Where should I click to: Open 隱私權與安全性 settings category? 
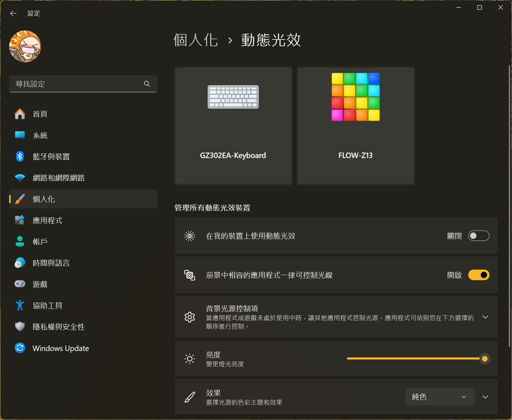pos(83,327)
